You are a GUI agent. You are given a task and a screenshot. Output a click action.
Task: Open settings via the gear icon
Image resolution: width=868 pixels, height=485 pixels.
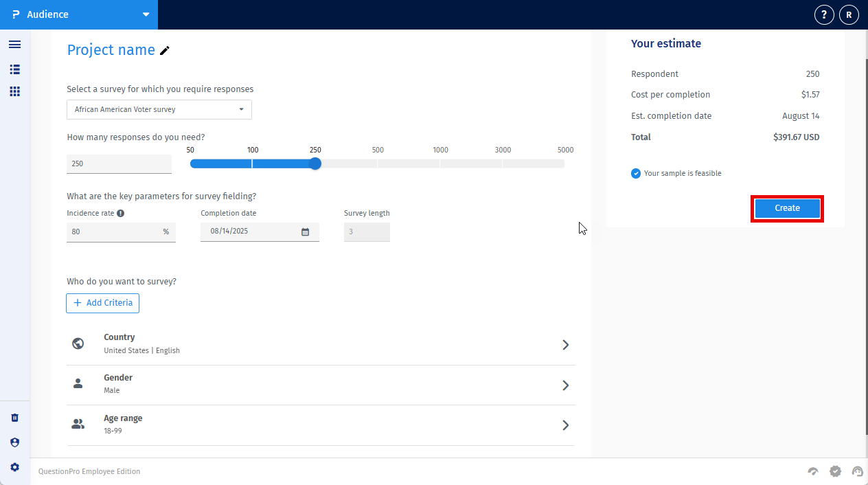tap(14, 467)
